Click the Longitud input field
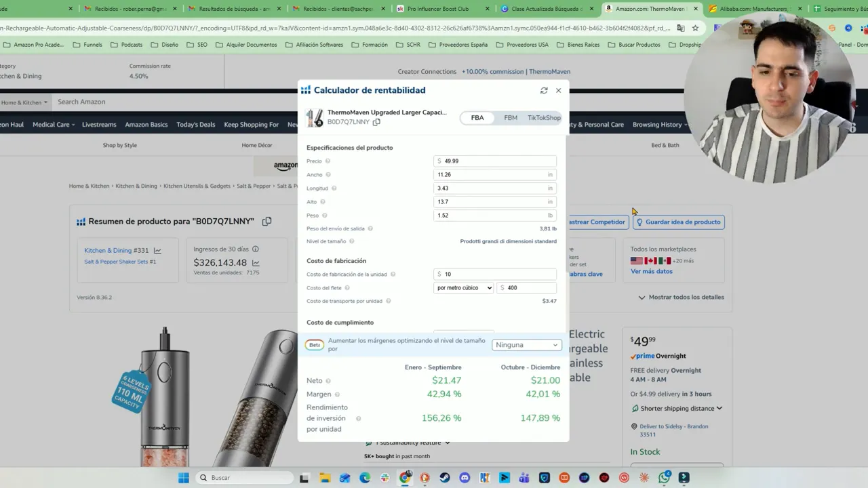Image resolution: width=868 pixels, height=488 pixels. pos(495,188)
